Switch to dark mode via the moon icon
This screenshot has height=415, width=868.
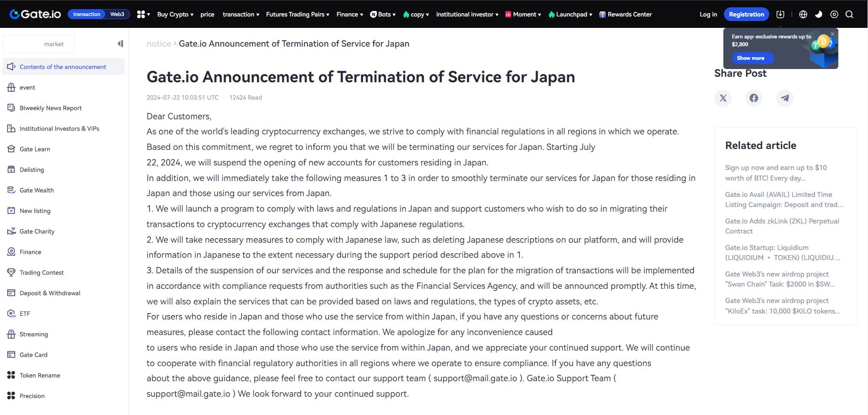819,14
